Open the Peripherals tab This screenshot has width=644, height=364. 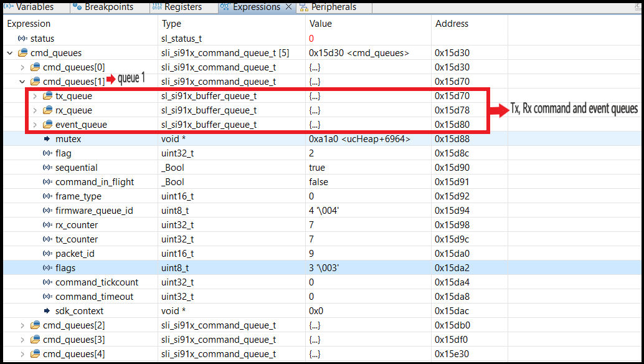[x=331, y=7]
